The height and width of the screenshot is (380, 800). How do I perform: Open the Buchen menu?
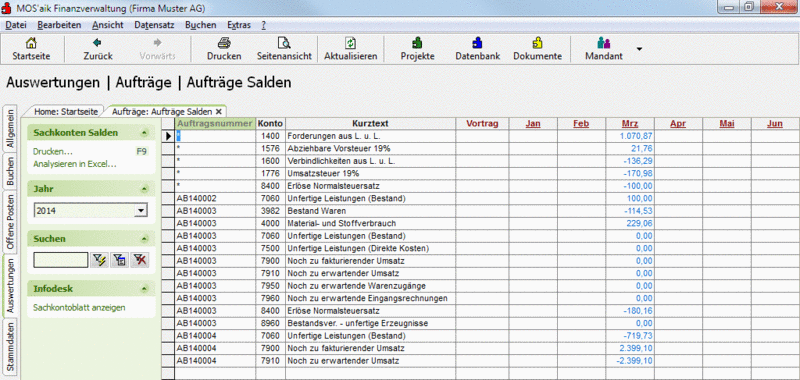(x=201, y=25)
